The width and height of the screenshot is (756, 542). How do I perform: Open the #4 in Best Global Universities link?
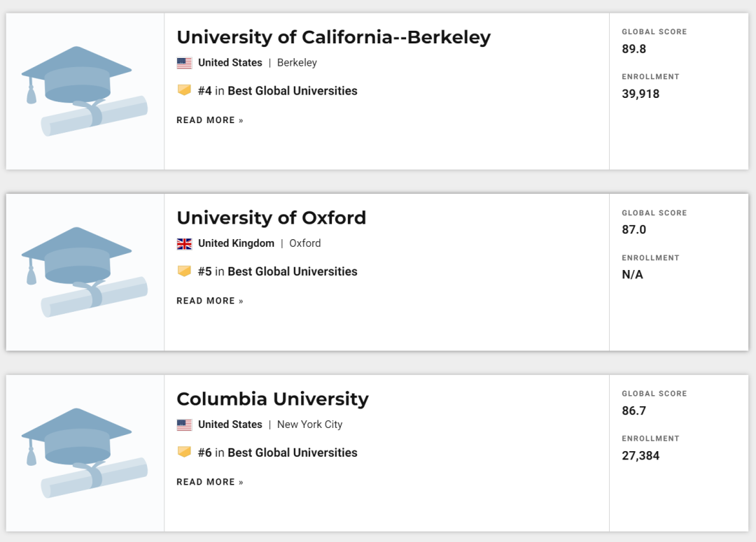click(x=278, y=91)
